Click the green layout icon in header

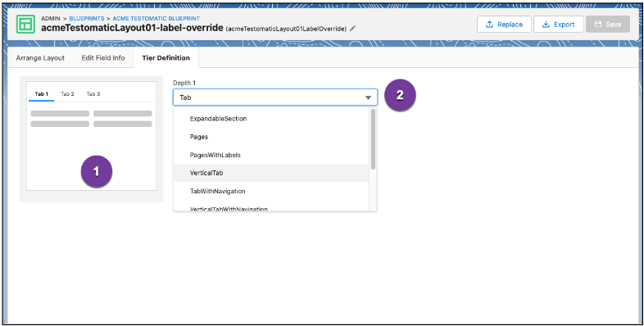click(25, 25)
